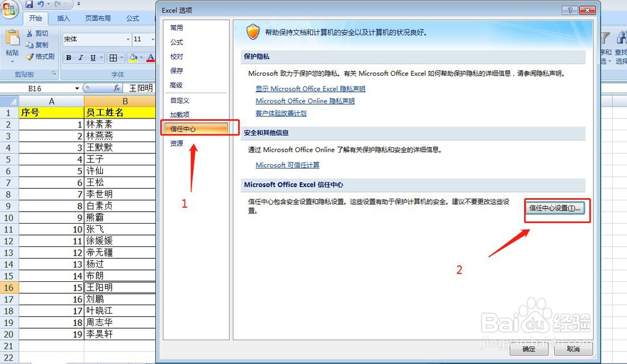This screenshot has width=627, height=364.
Task: Select cell containing 叶晓江
Action: point(120,311)
